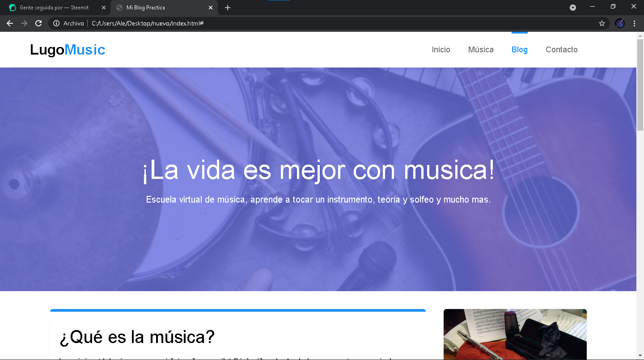
Task: Restore down the browser window
Action: pos(613,7)
